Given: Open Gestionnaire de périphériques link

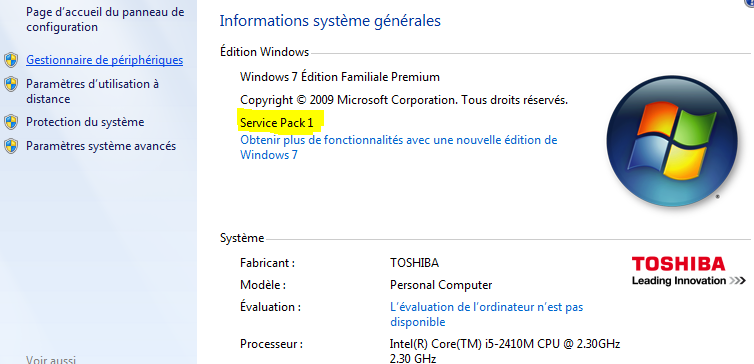Looking at the screenshot, I should [104, 60].
